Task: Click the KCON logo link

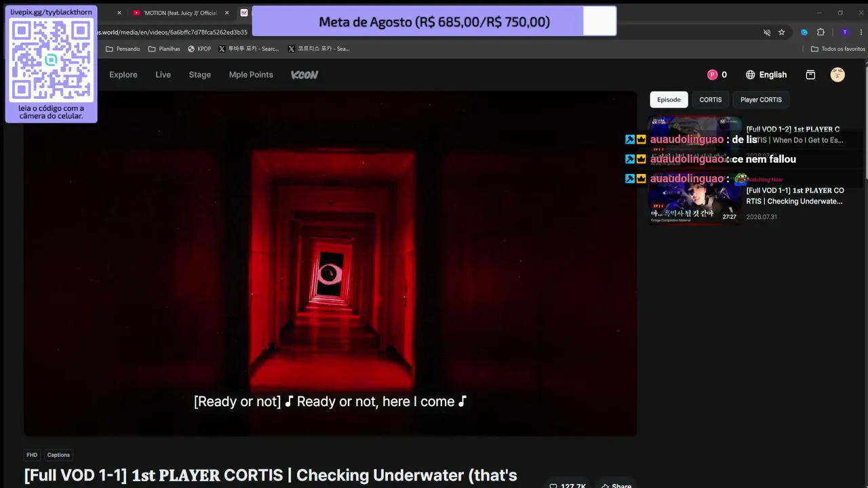Action: click(x=304, y=75)
